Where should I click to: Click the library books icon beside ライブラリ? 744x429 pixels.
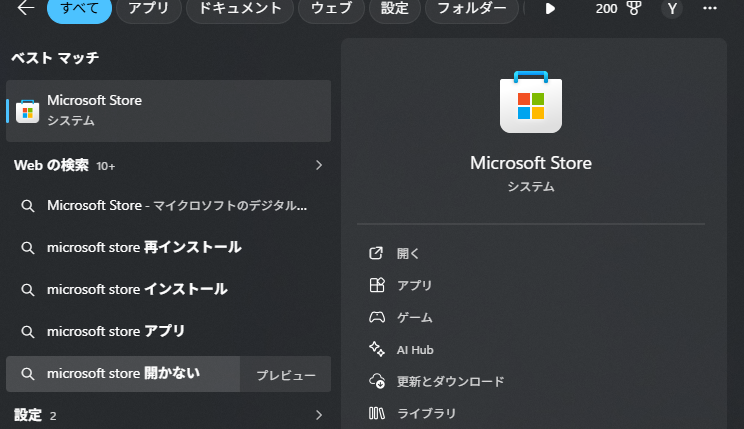(x=377, y=413)
